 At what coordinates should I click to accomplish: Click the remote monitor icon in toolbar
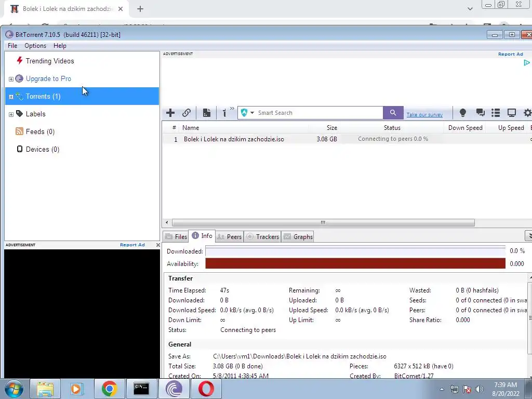coord(512,113)
